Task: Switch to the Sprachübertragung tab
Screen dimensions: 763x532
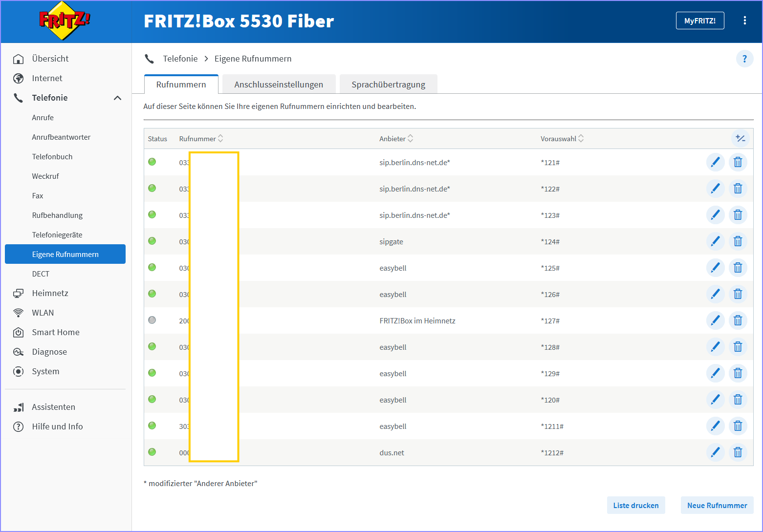Action: 388,84
